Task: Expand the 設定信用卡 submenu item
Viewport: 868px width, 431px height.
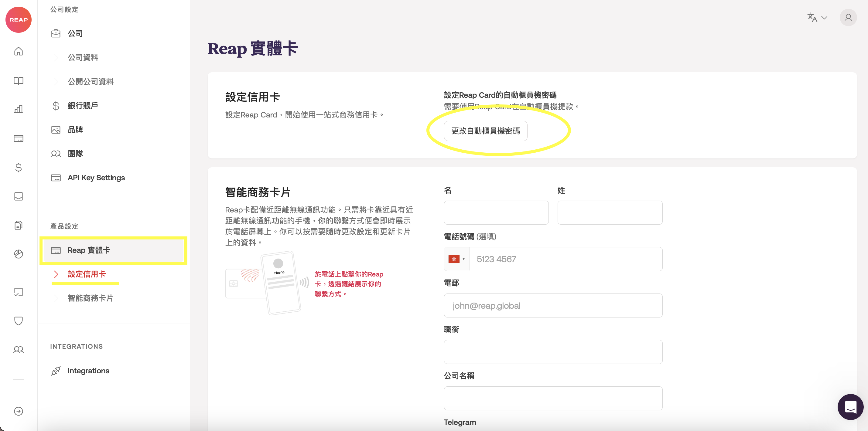Action: tap(87, 274)
